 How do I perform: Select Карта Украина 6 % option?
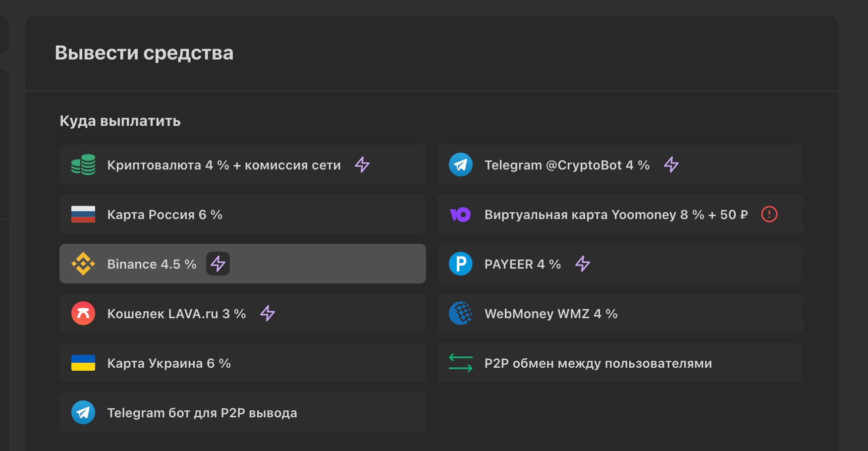[x=169, y=363]
